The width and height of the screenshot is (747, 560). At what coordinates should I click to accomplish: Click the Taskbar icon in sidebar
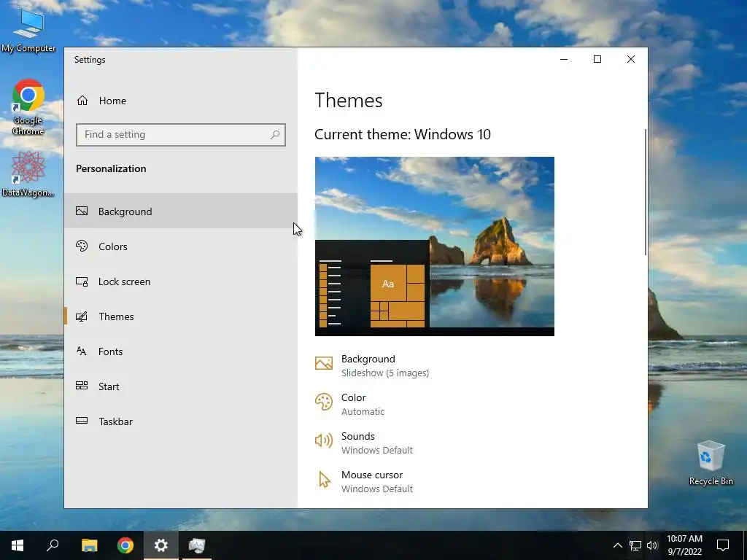(82, 421)
